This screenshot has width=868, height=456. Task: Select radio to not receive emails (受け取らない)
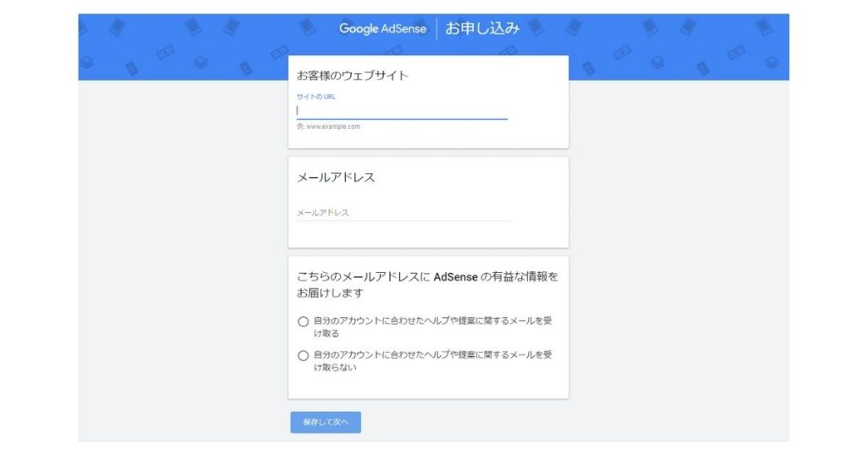tap(303, 356)
